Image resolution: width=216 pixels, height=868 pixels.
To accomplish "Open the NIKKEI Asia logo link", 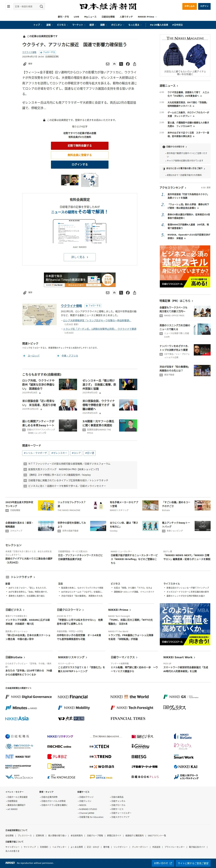I will pyautogui.click(x=17, y=718).
